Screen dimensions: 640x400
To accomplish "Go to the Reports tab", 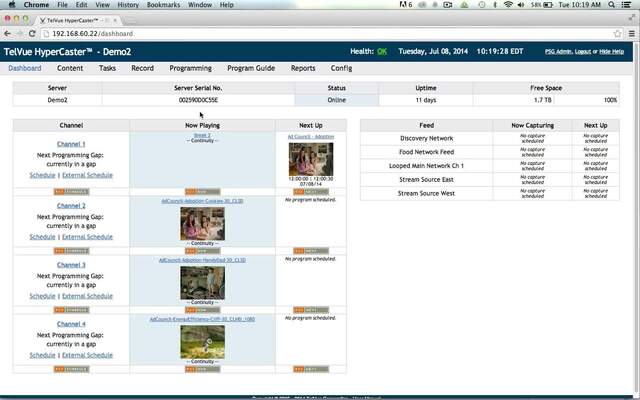I will pyautogui.click(x=303, y=68).
